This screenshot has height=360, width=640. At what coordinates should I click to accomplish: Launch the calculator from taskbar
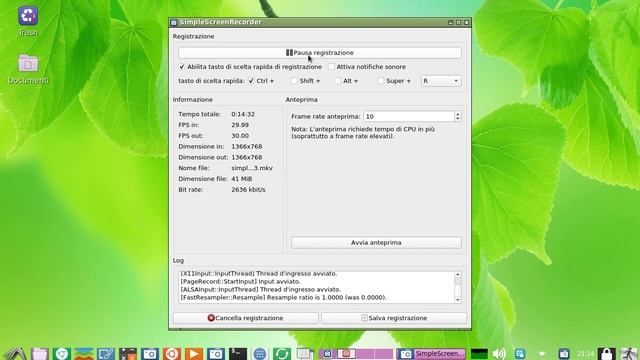(x=128, y=353)
